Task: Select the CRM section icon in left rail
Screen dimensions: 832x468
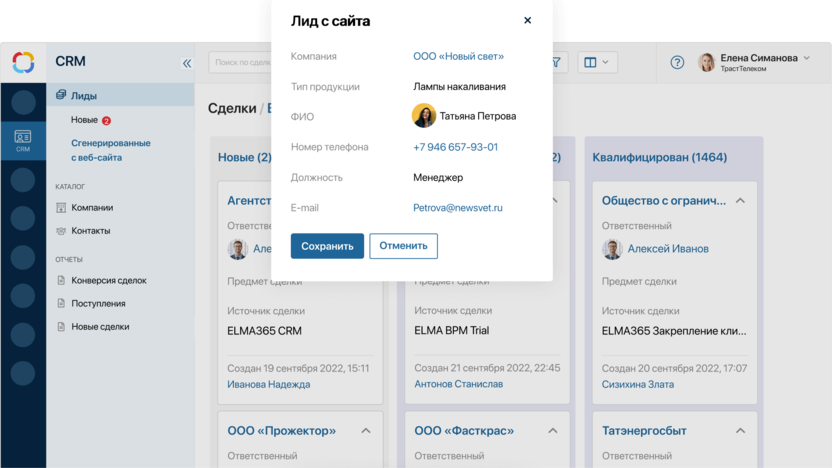Action: click(x=23, y=141)
